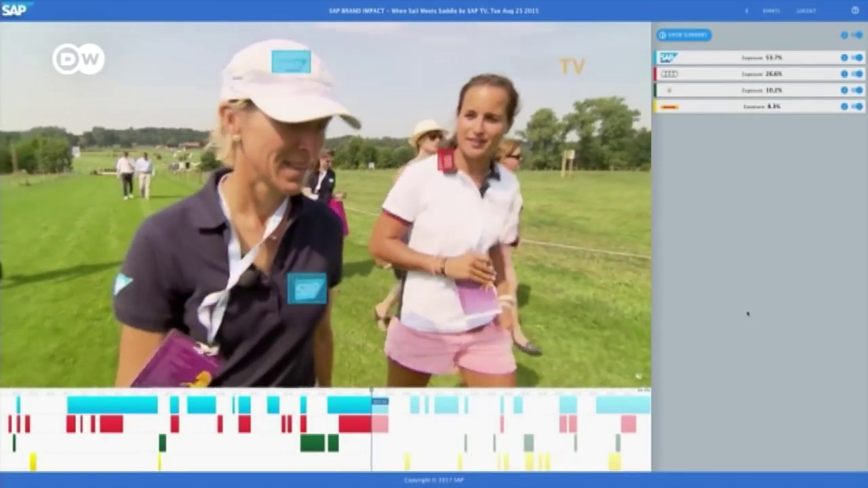Open info icon for 10.2% exposure row
The width and height of the screenshot is (868, 488).
[x=844, y=90]
